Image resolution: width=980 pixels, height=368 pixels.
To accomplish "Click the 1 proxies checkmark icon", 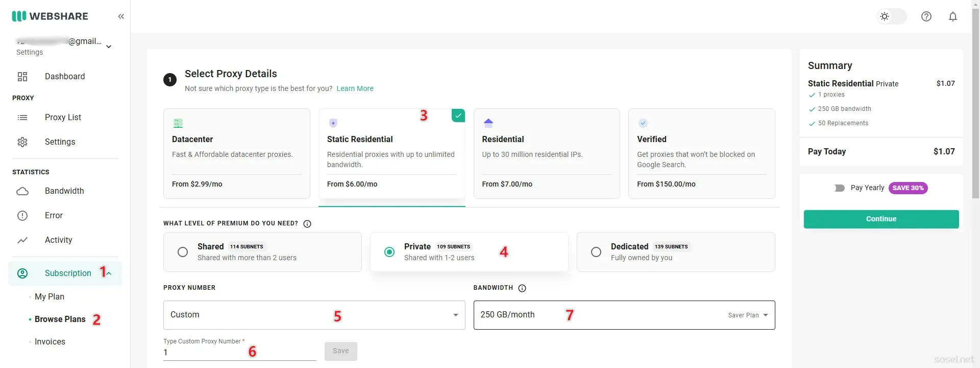I will pyautogui.click(x=812, y=95).
